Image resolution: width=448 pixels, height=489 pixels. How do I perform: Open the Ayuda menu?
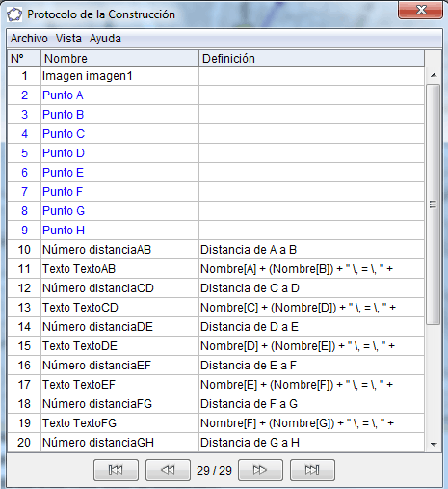105,39
